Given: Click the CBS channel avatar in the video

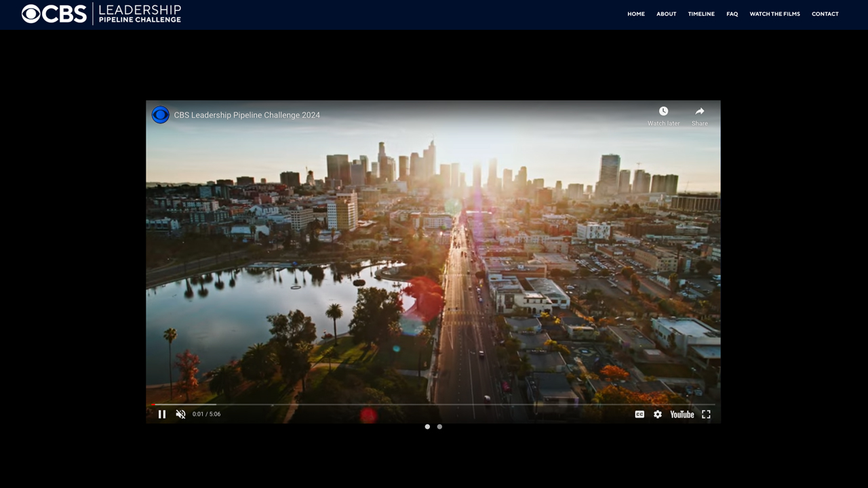Looking at the screenshot, I should click(161, 115).
